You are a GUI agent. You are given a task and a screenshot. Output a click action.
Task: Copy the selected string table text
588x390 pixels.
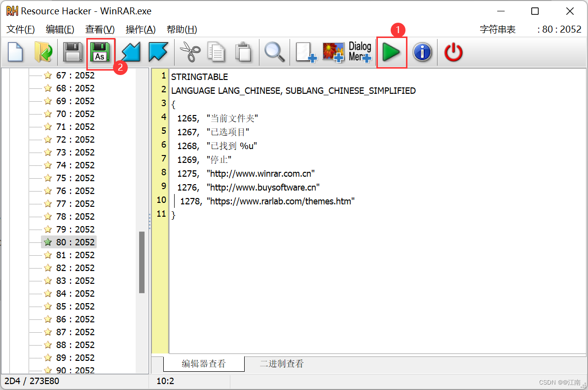[x=216, y=53]
